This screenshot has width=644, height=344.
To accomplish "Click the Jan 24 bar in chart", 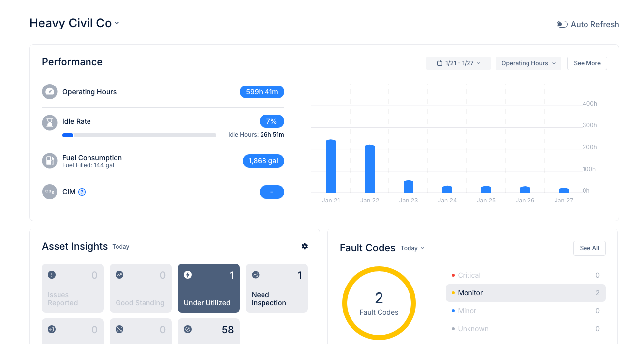I will 447,189.
